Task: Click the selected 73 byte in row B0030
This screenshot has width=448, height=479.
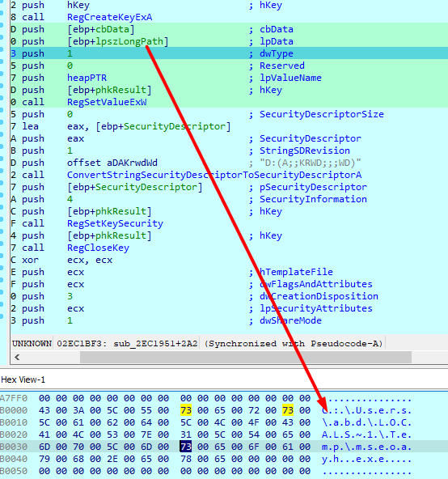Action: point(185,447)
